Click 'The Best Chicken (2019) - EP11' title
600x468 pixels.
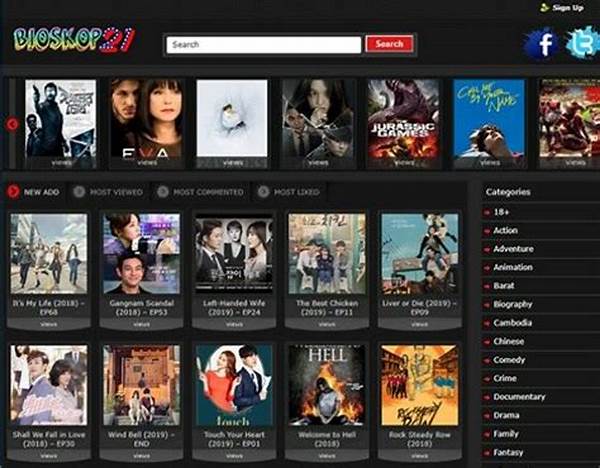click(x=327, y=308)
